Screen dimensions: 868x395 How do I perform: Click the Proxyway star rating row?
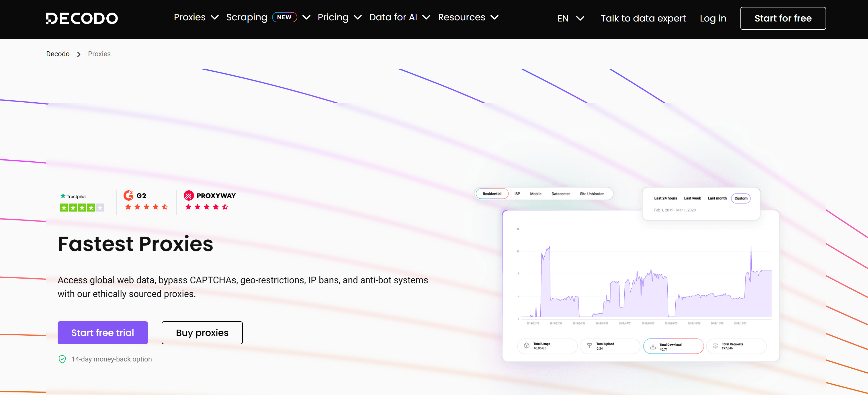click(x=207, y=207)
